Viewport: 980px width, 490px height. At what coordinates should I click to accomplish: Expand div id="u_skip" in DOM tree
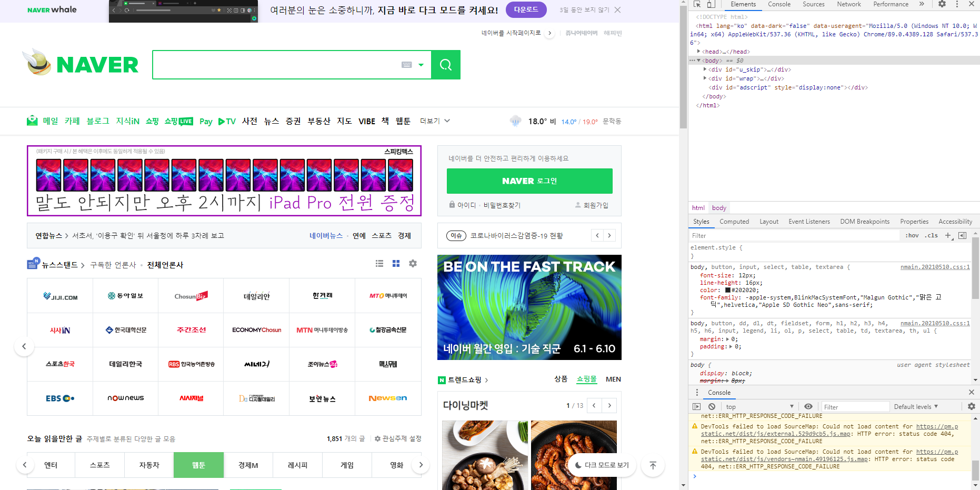(705, 69)
